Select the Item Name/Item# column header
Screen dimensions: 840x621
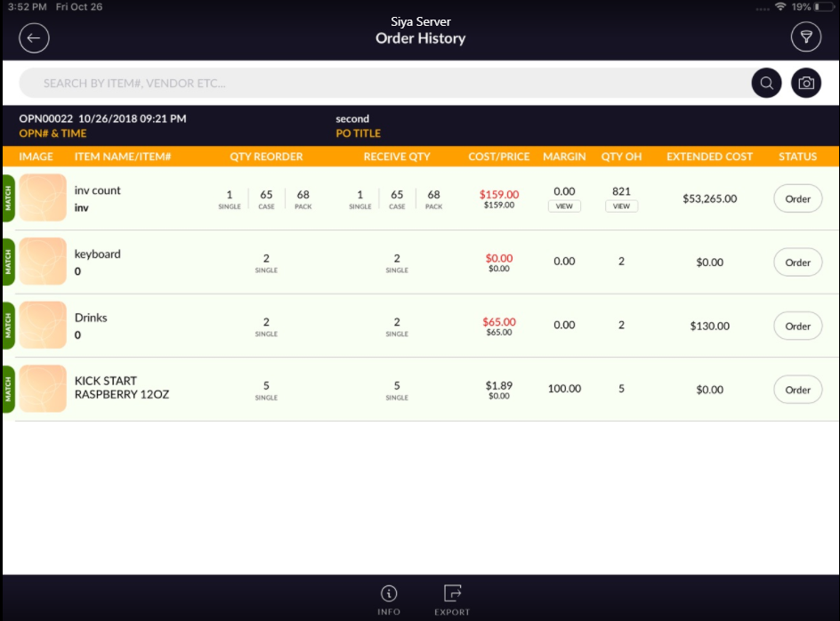[x=123, y=157]
